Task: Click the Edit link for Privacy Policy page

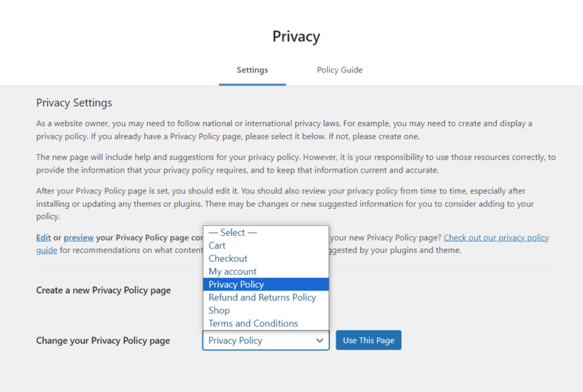Action: (43, 238)
